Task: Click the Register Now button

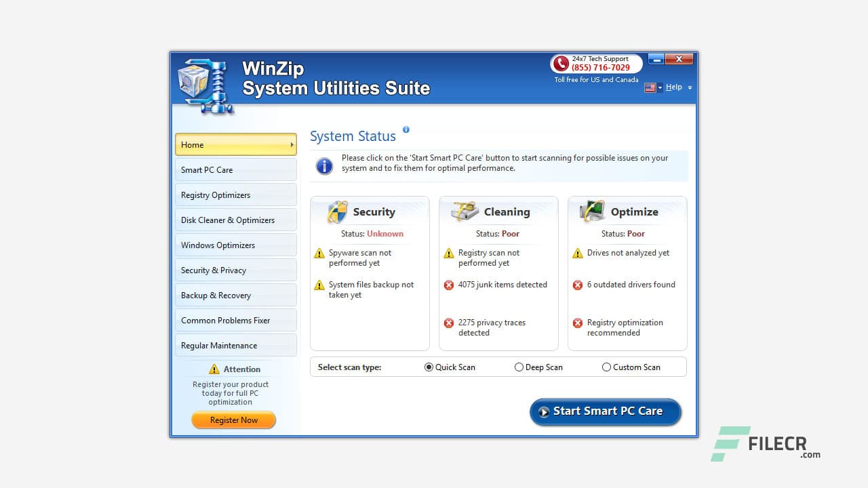Action: pos(233,420)
